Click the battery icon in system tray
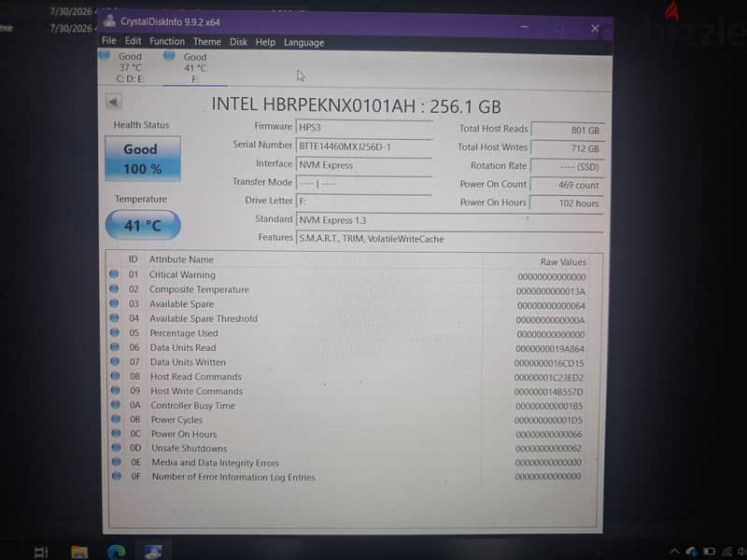The image size is (747, 560). point(709,552)
